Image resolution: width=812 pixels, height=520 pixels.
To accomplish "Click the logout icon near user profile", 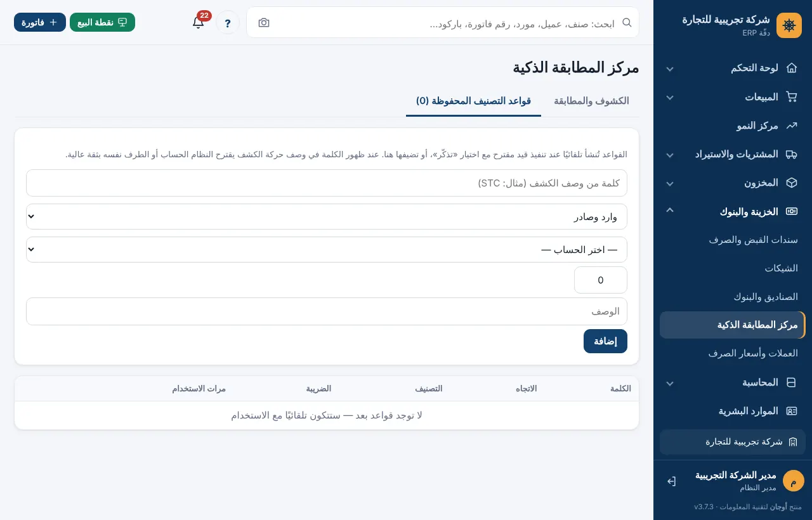I will [671, 481].
